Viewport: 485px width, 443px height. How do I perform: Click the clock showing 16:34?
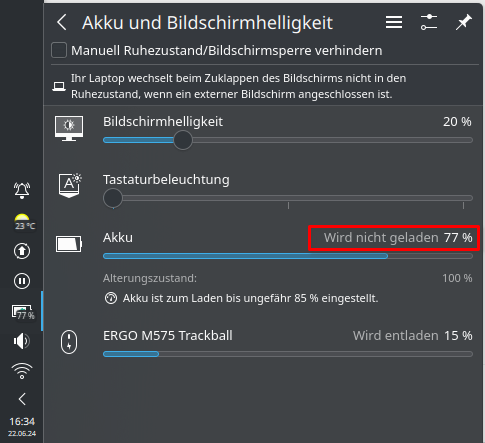point(22,422)
